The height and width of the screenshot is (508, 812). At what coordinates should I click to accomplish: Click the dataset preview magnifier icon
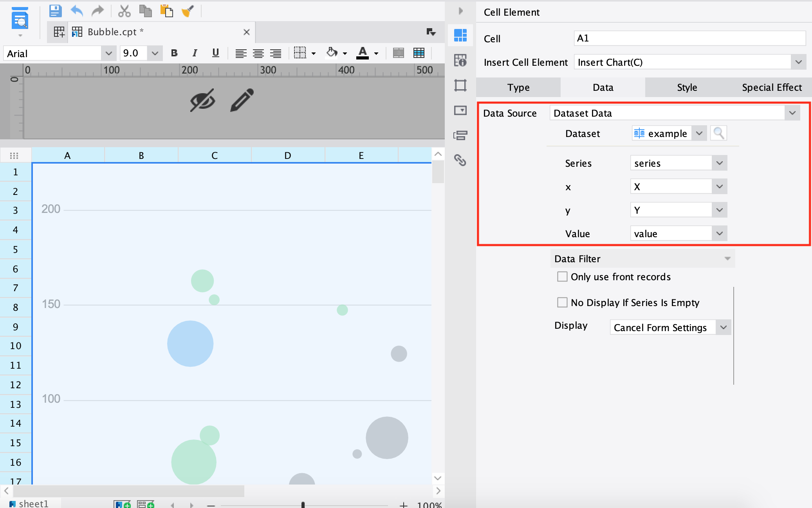point(718,133)
